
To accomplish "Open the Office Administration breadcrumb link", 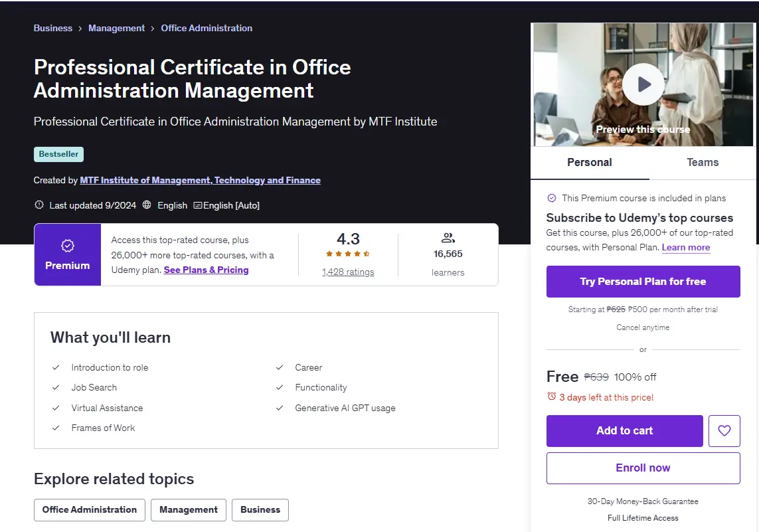I will (207, 28).
